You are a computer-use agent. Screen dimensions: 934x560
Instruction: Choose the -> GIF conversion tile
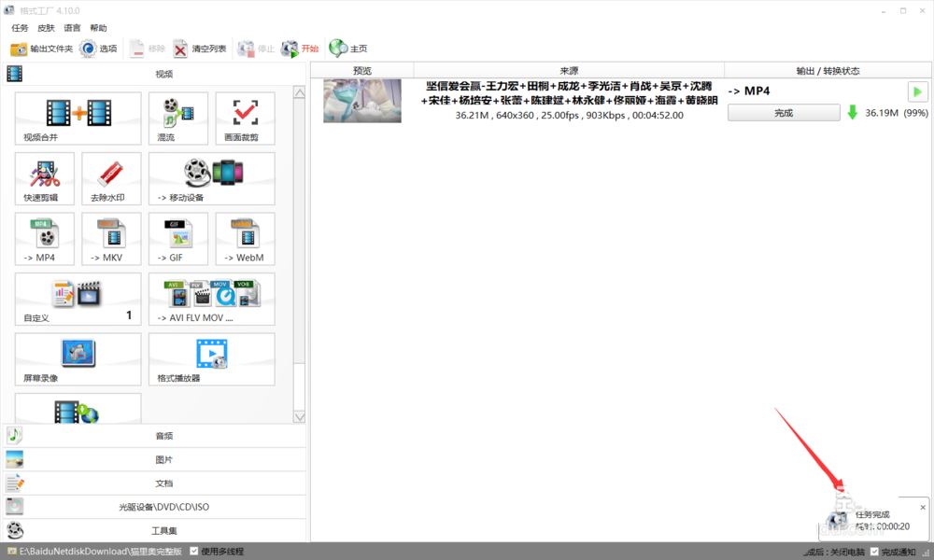[178, 239]
